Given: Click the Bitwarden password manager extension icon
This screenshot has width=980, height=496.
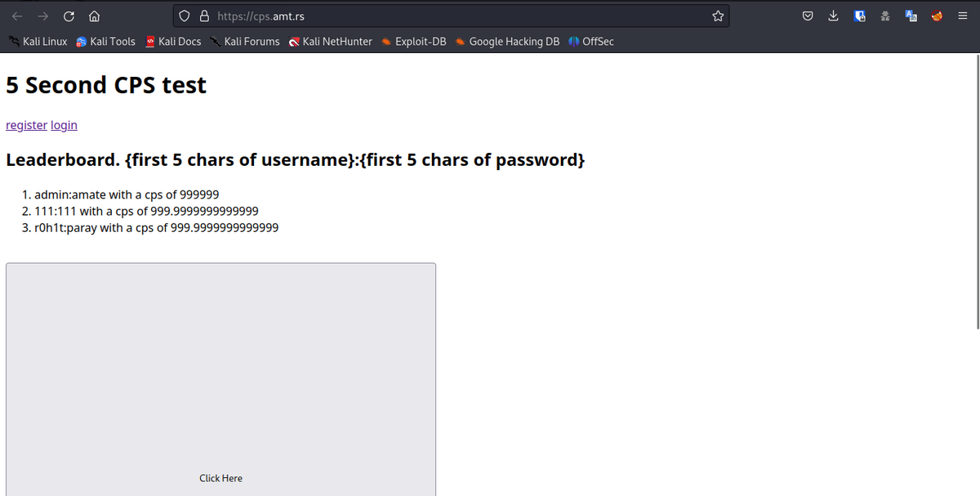Looking at the screenshot, I should (859, 16).
